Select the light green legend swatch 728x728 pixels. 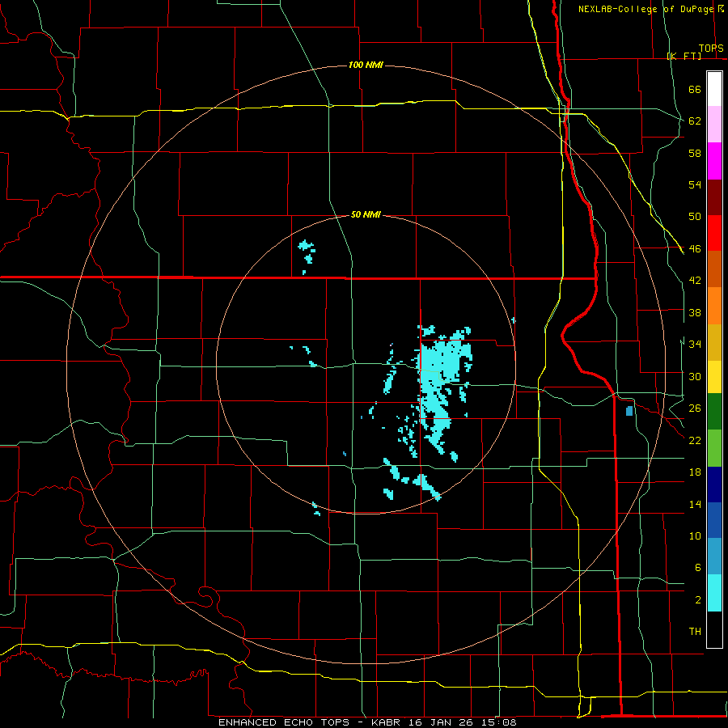point(714,447)
